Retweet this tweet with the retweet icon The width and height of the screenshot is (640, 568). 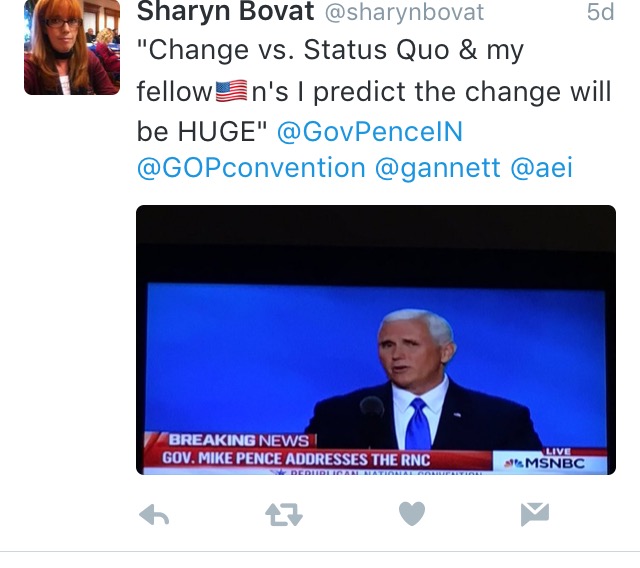tap(284, 514)
